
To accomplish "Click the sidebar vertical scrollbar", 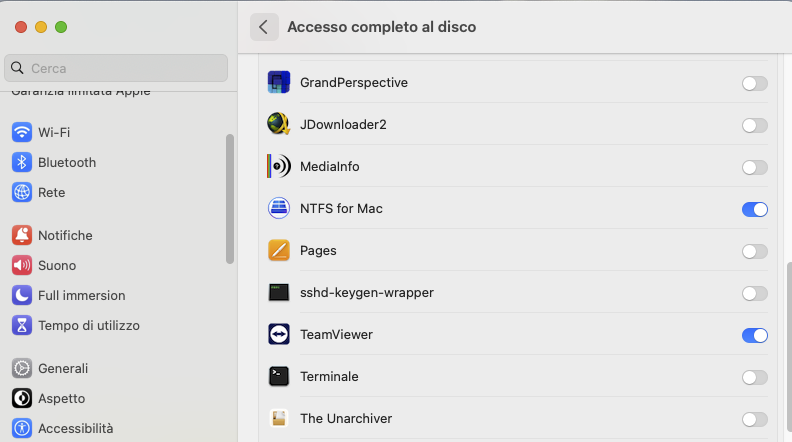I will 230,199.
